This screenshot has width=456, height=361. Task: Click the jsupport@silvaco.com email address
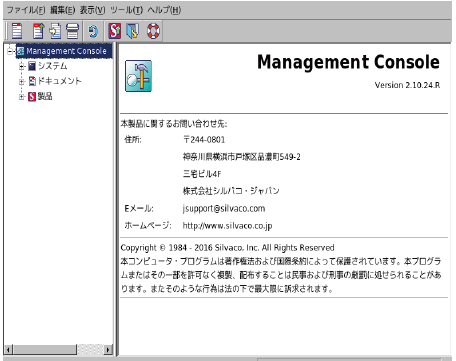point(224,209)
